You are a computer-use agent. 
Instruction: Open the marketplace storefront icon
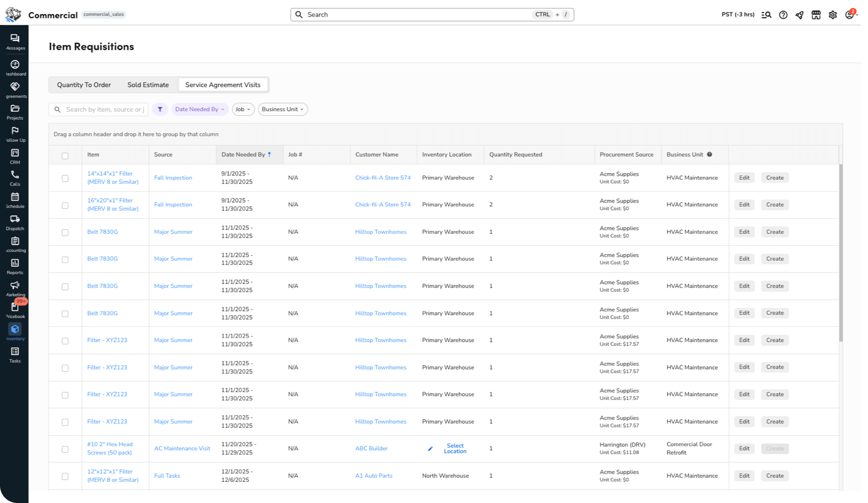(x=816, y=15)
